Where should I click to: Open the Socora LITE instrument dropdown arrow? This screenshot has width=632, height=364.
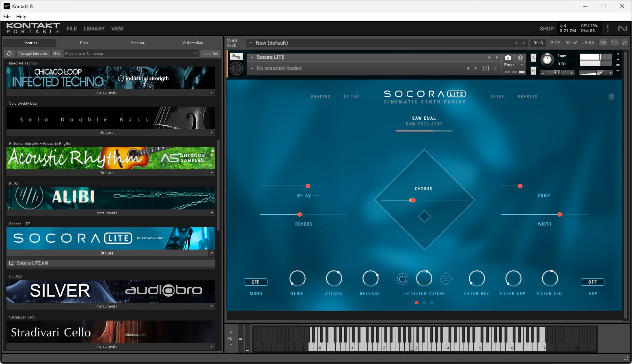coord(252,58)
